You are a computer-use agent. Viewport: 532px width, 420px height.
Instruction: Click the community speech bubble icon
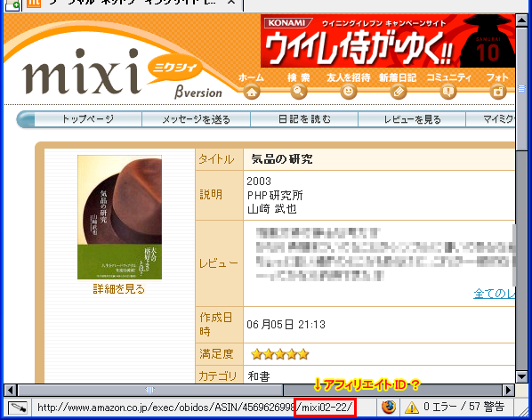pos(448,92)
